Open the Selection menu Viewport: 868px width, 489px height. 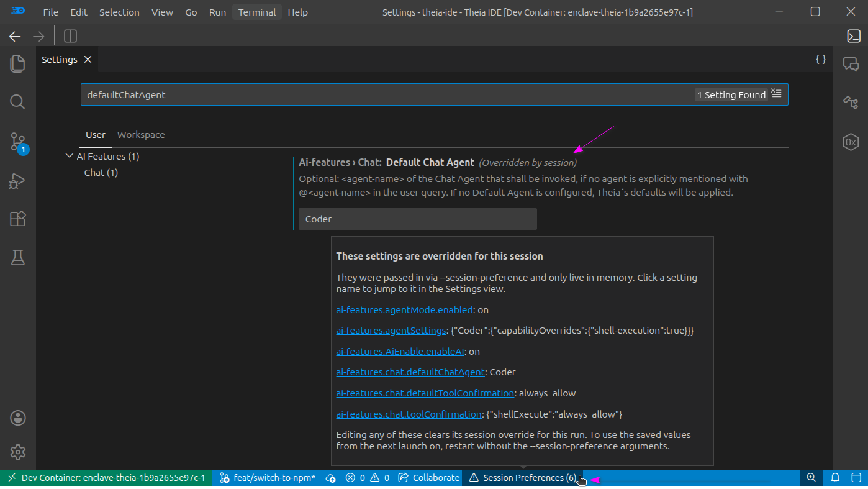(119, 12)
